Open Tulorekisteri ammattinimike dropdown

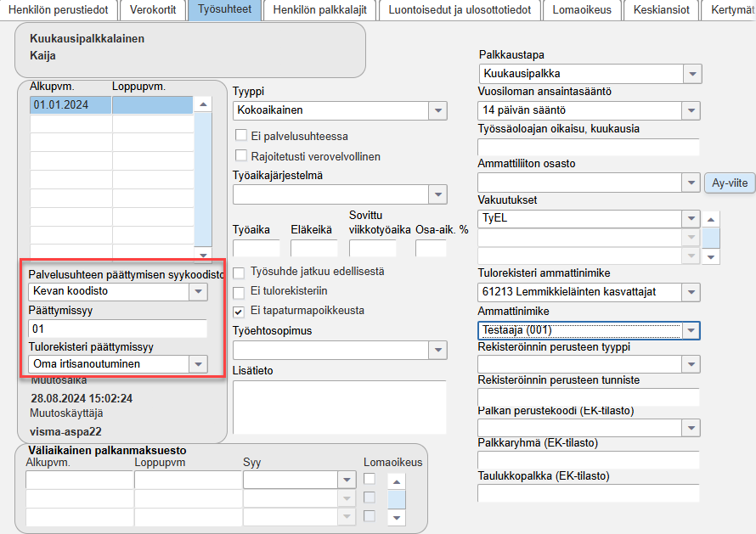(x=691, y=292)
